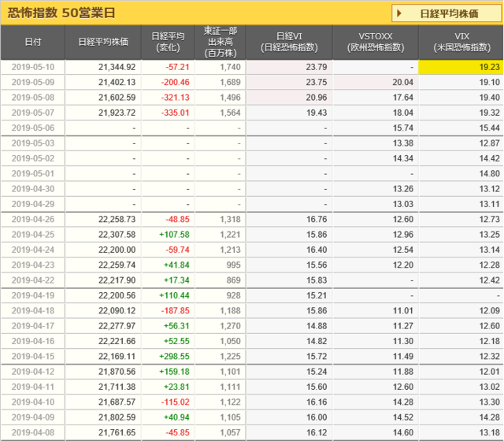
Task: Select the 日経平均株価 column header in the table
Action: [103, 43]
